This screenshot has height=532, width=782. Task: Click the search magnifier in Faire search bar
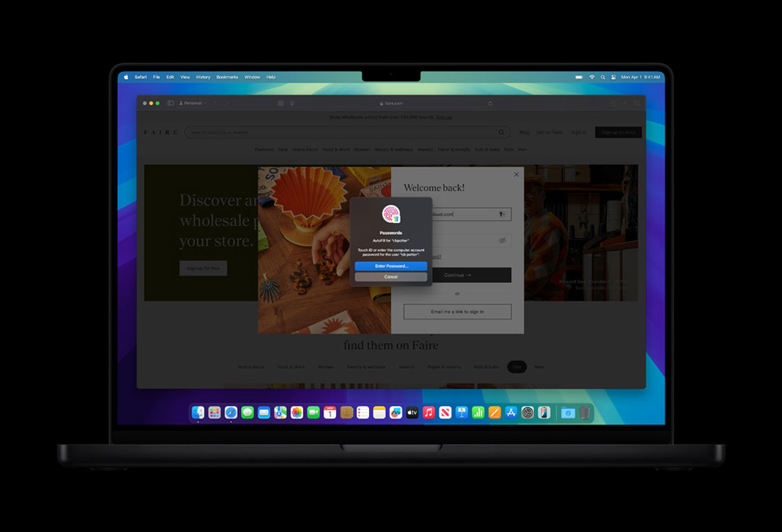501,132
